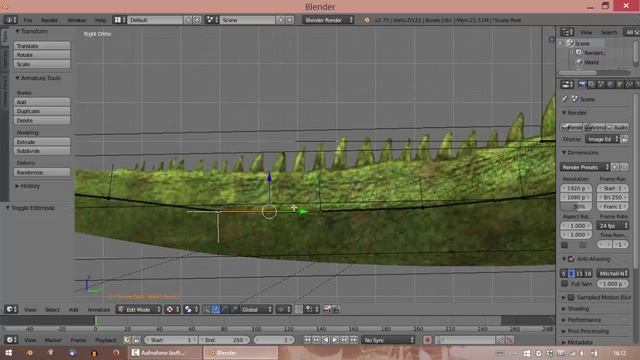Open the Global transform orientation dropdown
The width and height of the screenshot is (640, 360).
click(256, 309)
